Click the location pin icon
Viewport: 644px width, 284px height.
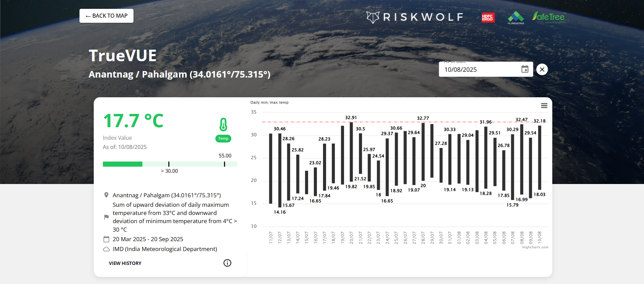click(x=106, y=195)
